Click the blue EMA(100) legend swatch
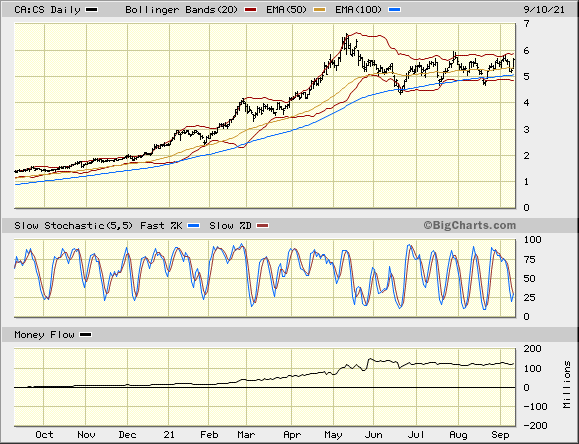The width and height of the screenshot is (579, 444). (394, 10)
